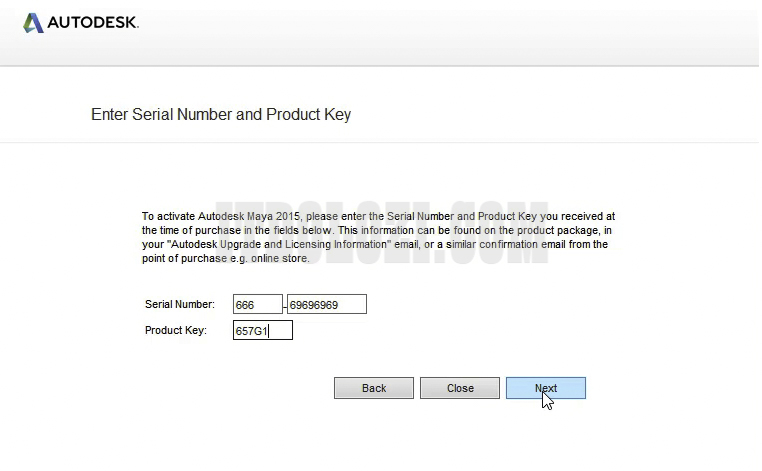
Task: Click the empty header bar right of the logo
Action: [450, 30]
